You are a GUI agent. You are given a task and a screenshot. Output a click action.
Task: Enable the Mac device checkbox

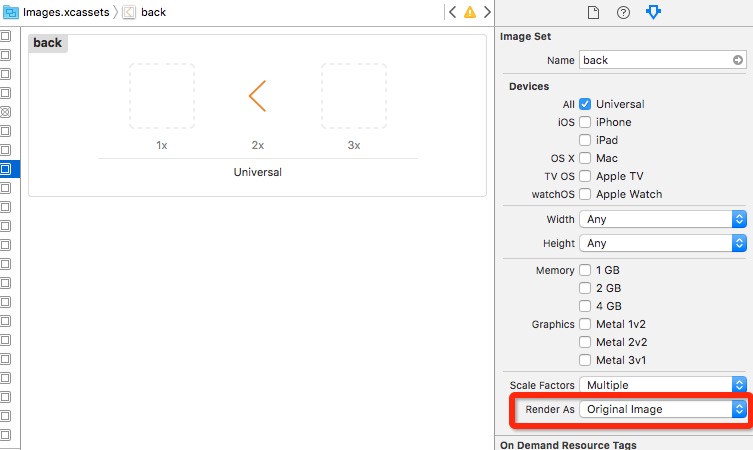584,158
